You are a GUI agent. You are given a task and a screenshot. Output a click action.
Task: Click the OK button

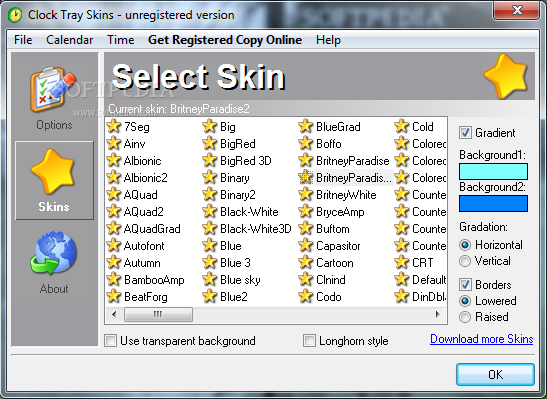[495, 375]
